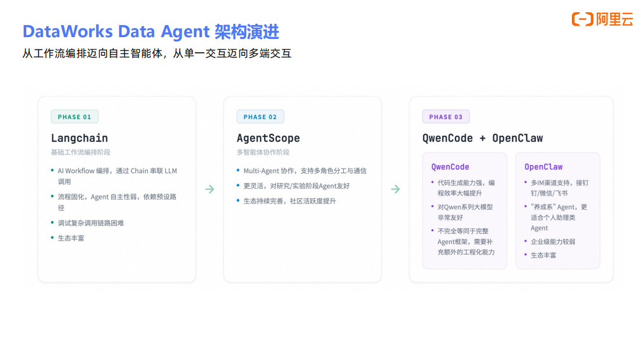The width and height of the screenshot is (644, 361).
Task: Click the QwenCode + OpenClaw heading
Action: pyautogui.click(x=483, y=138)
